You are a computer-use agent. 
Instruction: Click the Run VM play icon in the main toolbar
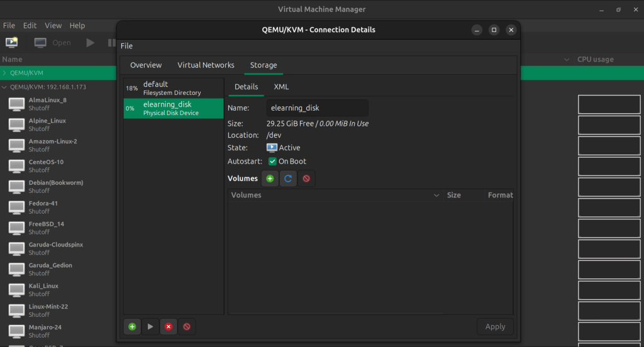[90, 43]
